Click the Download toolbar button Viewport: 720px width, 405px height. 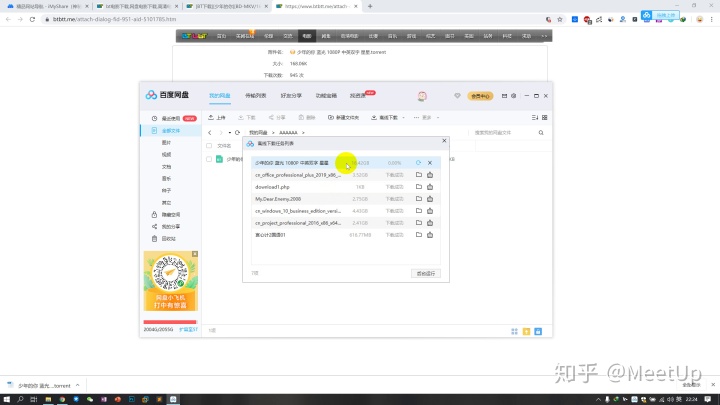coord(247,118)
